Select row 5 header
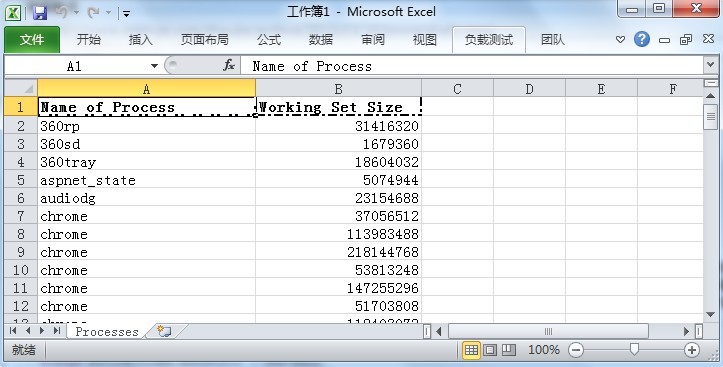723x367 pixels. (x=21, y=180)
